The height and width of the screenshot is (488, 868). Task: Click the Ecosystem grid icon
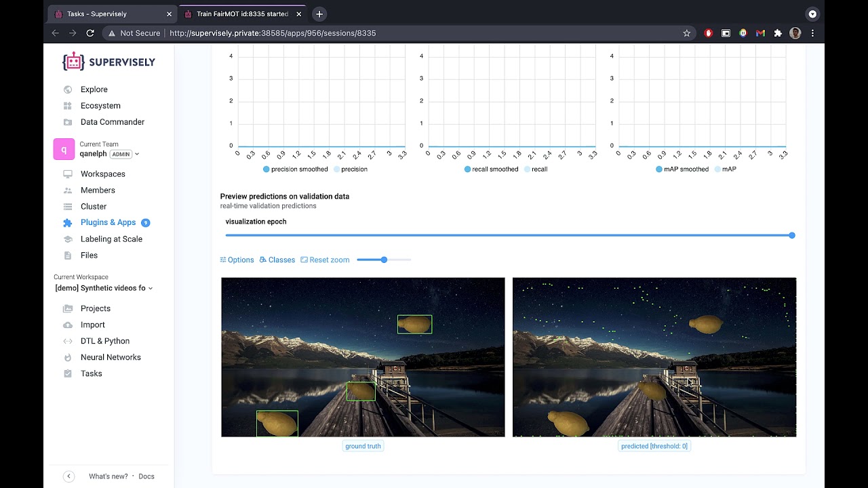68,106
